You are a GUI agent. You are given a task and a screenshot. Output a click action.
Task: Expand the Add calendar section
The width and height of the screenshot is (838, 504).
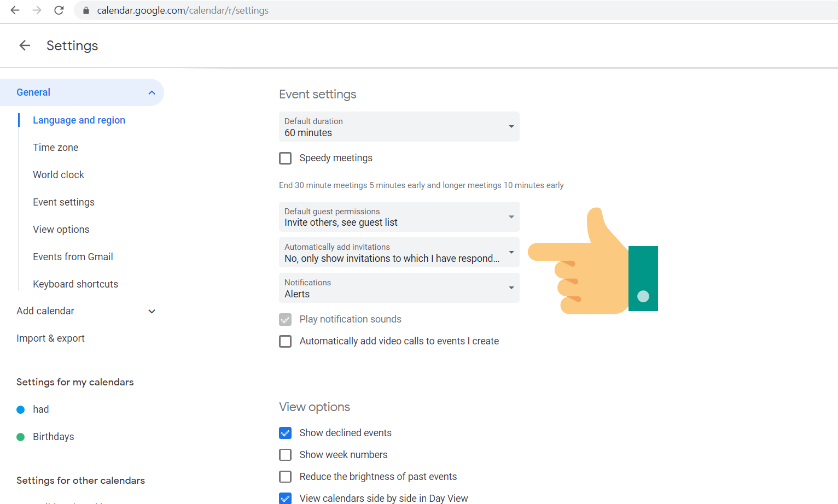(x=152, y=312)
